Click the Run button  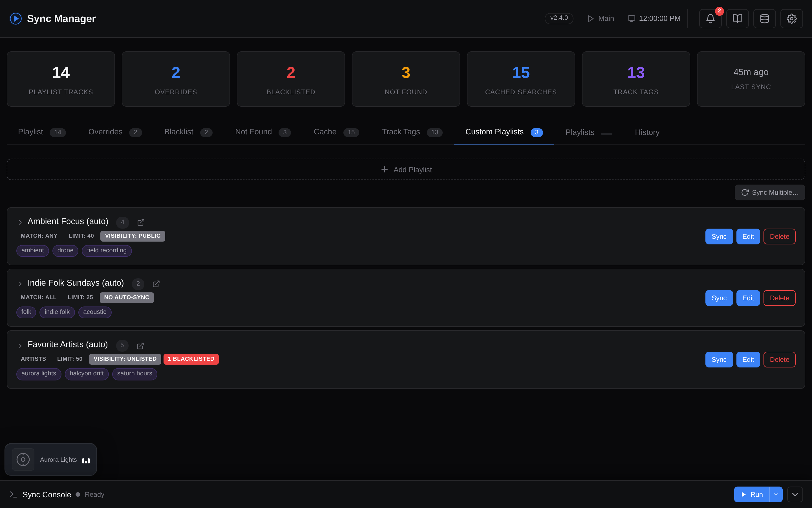click(x=752, y=494)
